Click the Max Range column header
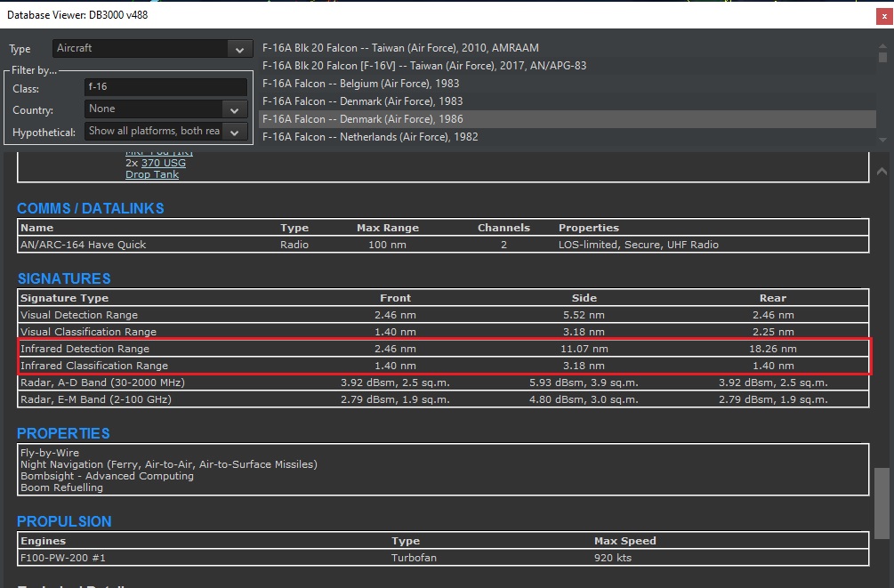The width and height of the screenshot is (894, 588). point(388,228)
